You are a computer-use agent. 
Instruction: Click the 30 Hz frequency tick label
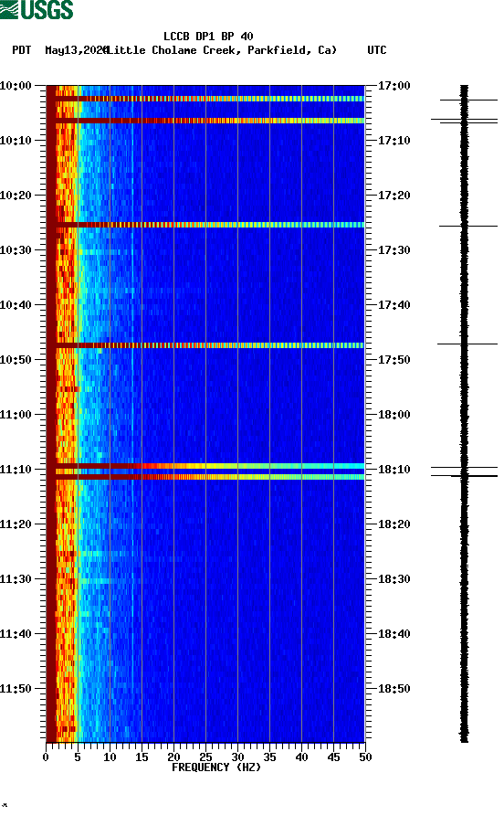tap(237, 757)
